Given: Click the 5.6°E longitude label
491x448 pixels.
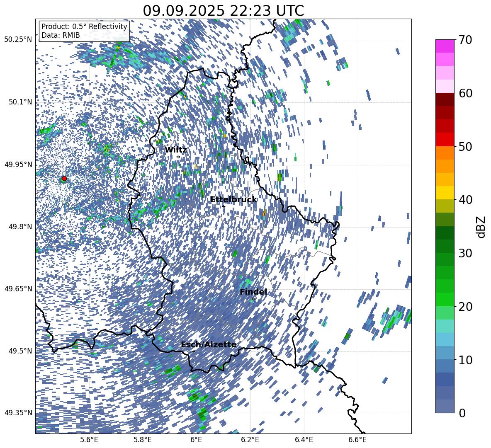Looking at the screenshot, I should tap(89, 440).
